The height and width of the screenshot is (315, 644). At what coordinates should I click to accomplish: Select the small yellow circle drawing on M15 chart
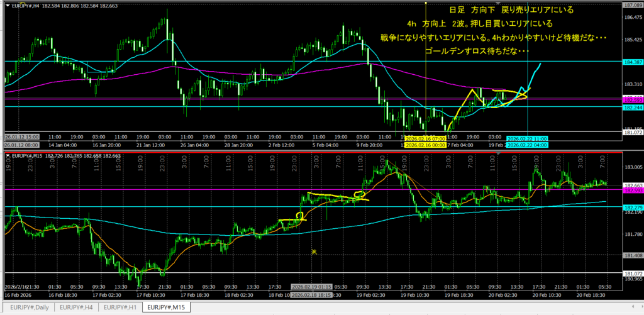[x=299, y=216]
